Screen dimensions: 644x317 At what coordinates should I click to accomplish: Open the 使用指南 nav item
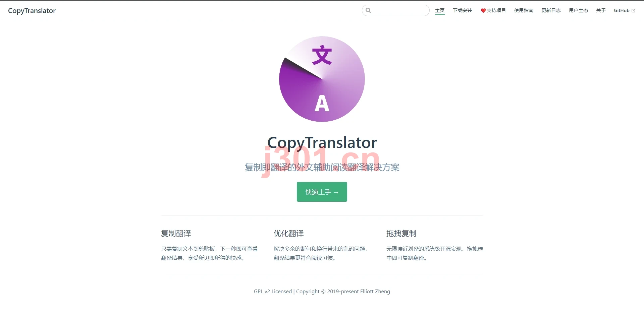(524, 10)
